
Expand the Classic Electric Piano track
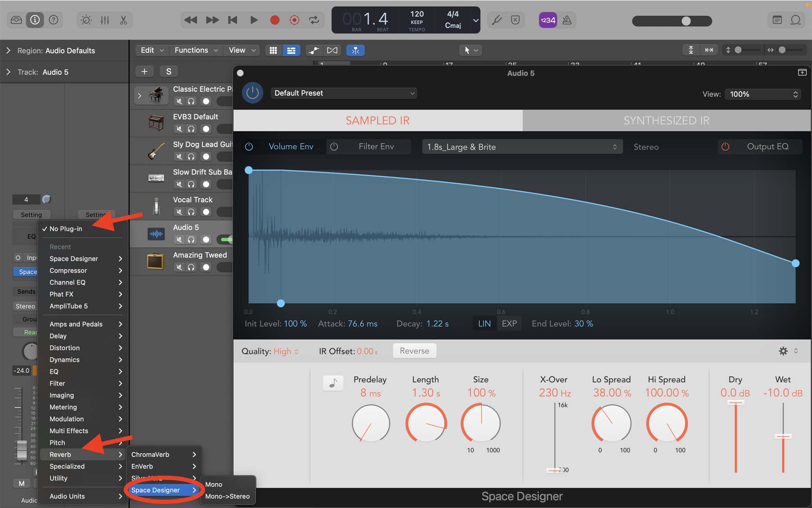tap(139, 96)
